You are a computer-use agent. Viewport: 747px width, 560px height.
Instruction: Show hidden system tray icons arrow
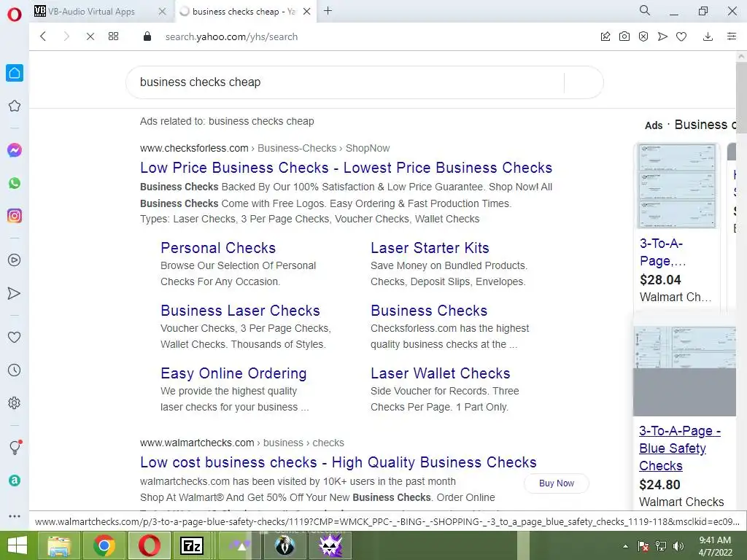coord(625,546)
